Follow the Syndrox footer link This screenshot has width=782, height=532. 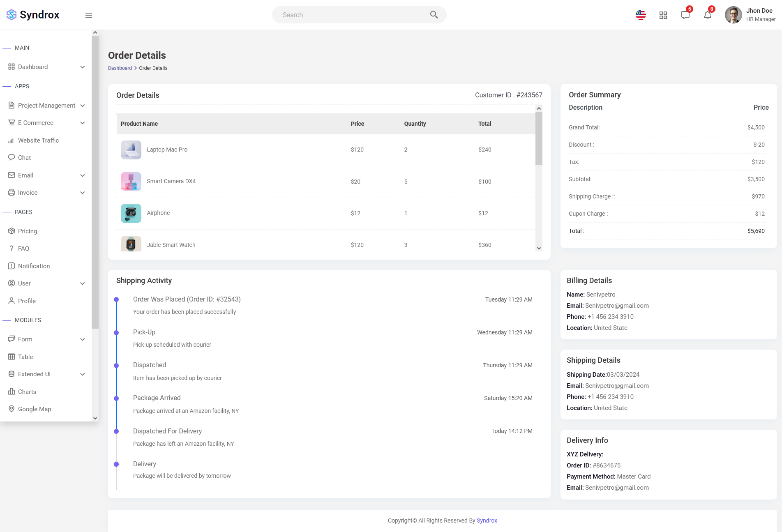(x=487, y=520)
